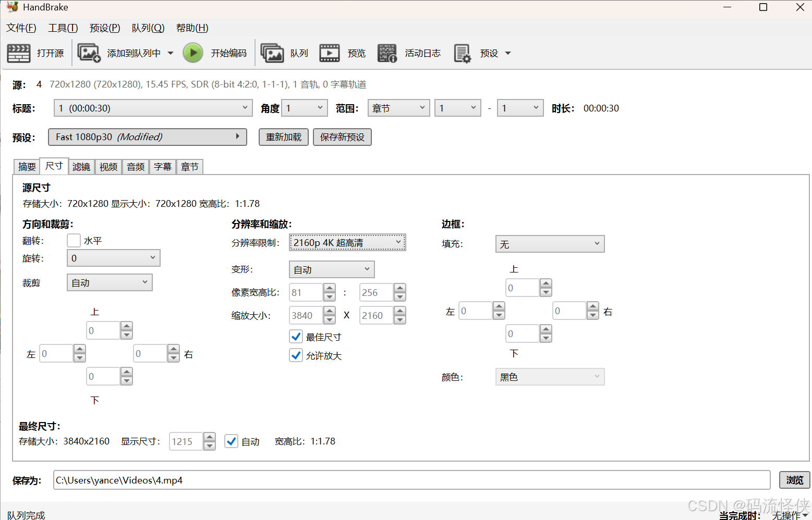Click the display size 1215 field
The width and height of the screenshot is (812, 520).
tap(186, 441)
